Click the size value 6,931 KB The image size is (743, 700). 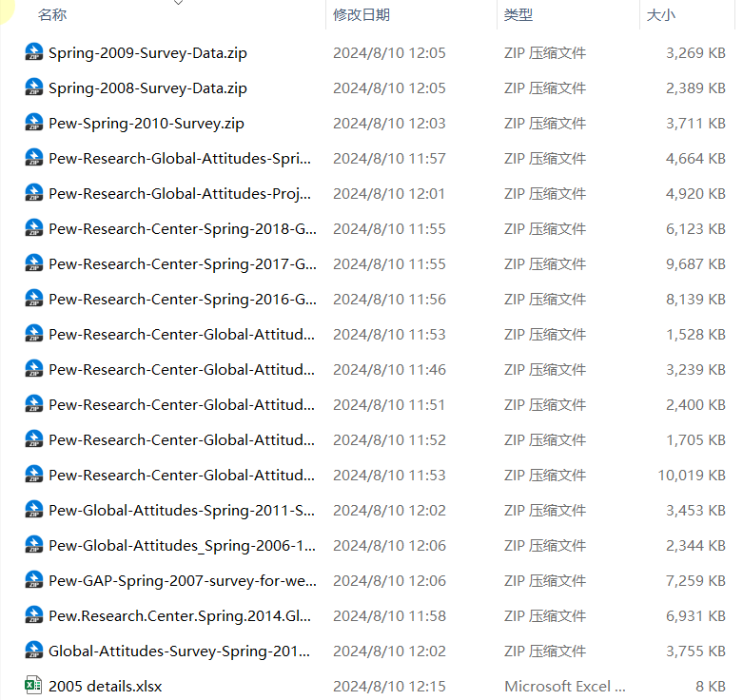[695, 616]
